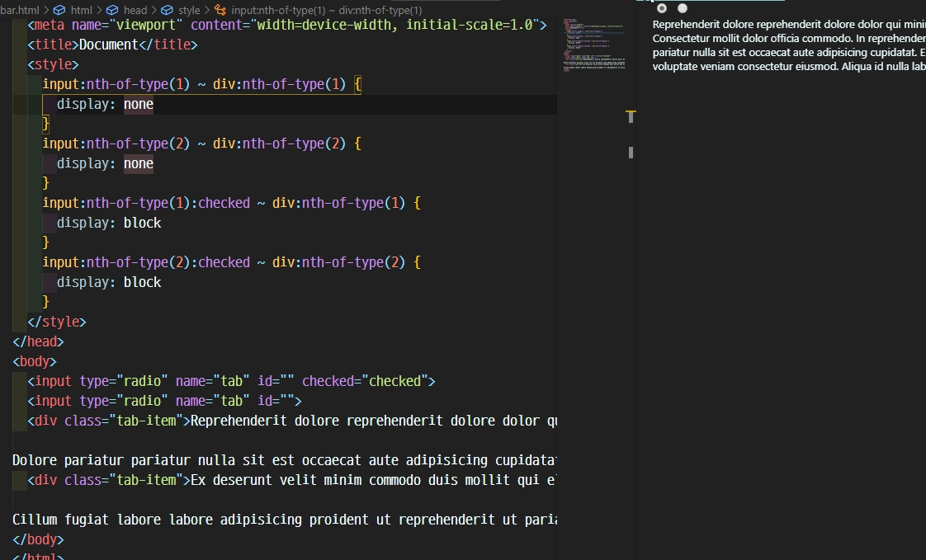Click 'none' in the second display rule

coord(138,163)
